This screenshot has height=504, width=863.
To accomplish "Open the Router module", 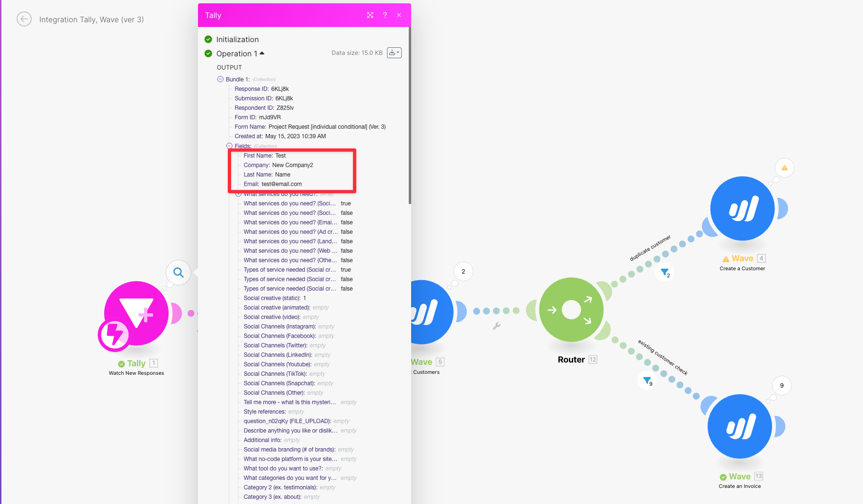I will point(571,310).
